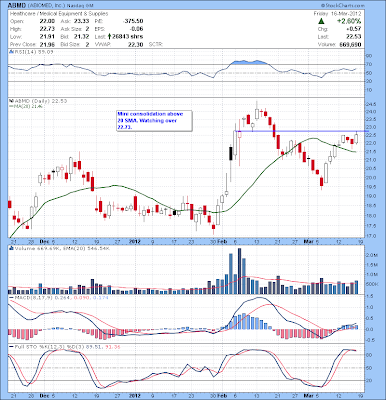The height and width of the screenshot is (400, 386).
Task: Click the green arrow beside Last shares
Action: 110,36
